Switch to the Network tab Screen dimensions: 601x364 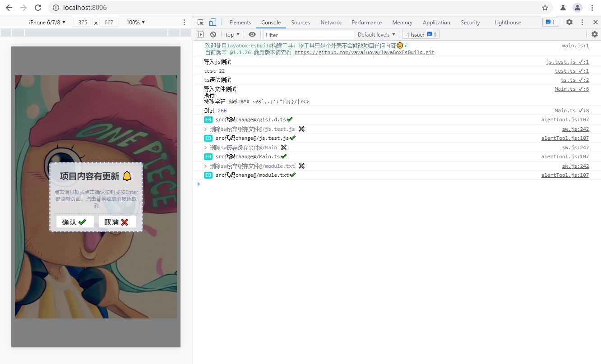click(331, 22)
